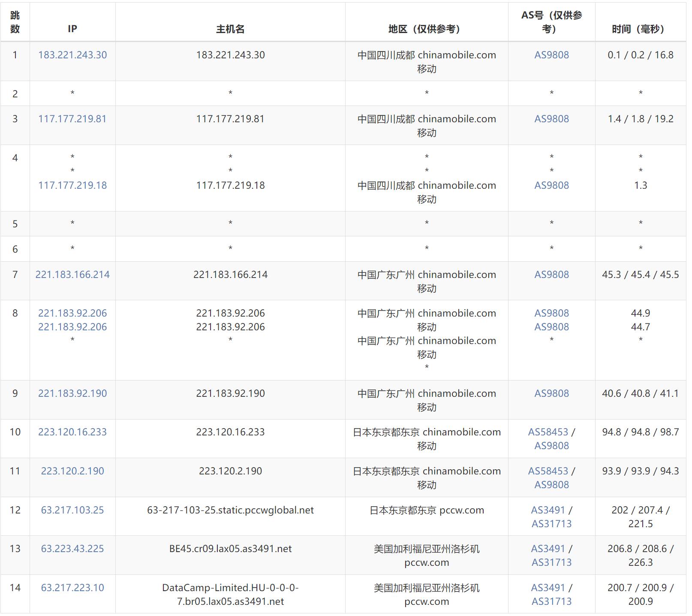
Task: Click AS31713 link in hop 14 row
Action: (552, 601)
